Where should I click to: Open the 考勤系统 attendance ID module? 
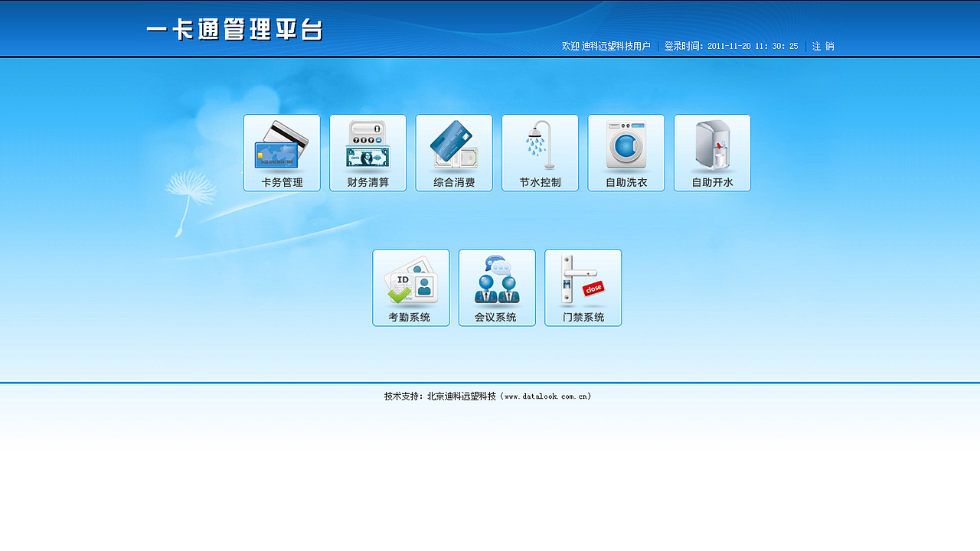[411, 288]
